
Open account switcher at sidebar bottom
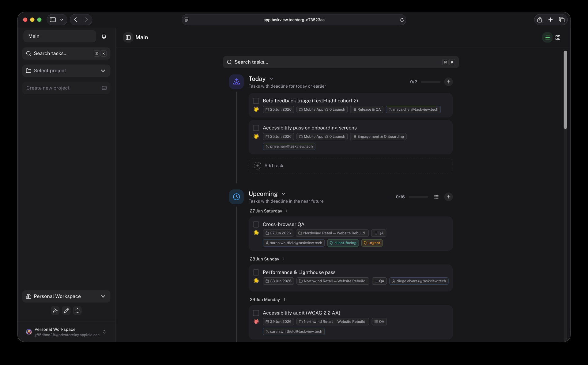66,332
